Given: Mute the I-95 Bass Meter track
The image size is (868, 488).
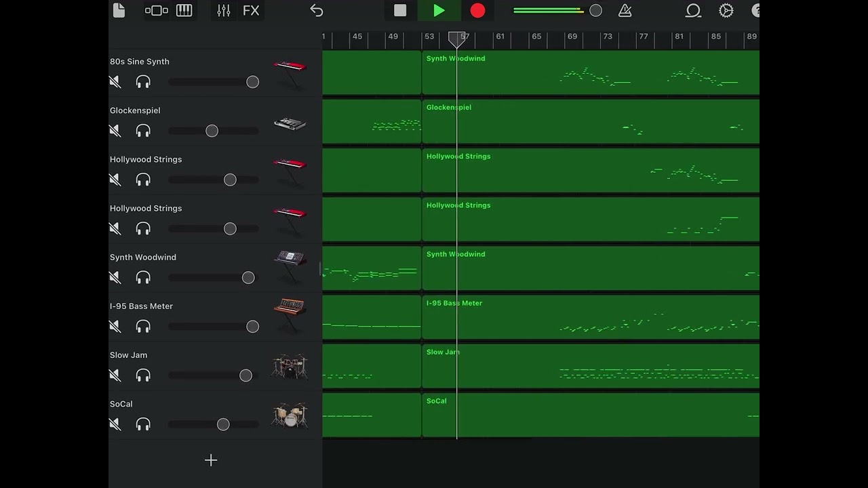Looking at the screenshot, I should 115,326.
